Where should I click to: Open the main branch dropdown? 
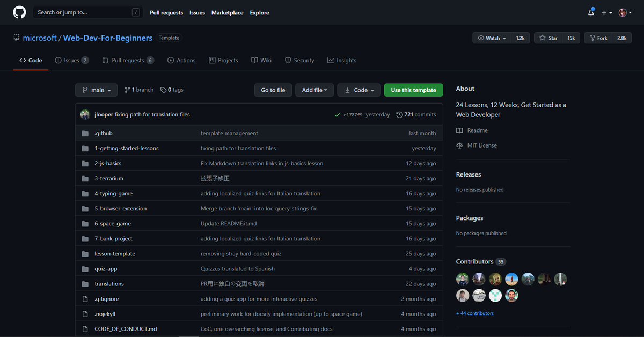pyautogui.click(x=97, y=90)
